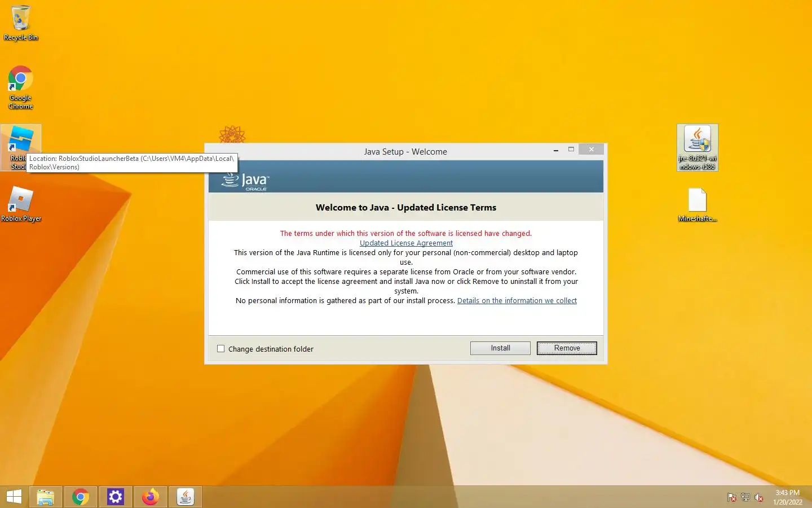Select the Roblox Studio desktop shortcut
This screenshot has width=812, height=508.
tap(21, 148)
